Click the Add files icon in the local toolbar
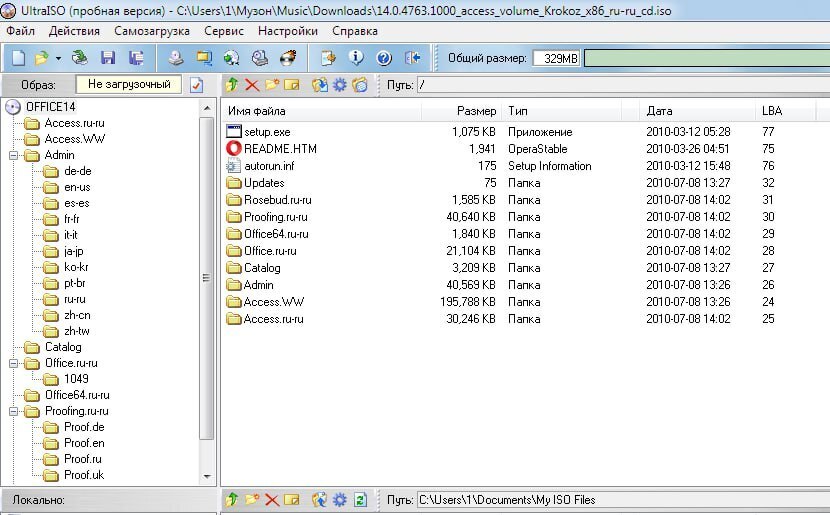830x515 pixels. pos(320,500)
